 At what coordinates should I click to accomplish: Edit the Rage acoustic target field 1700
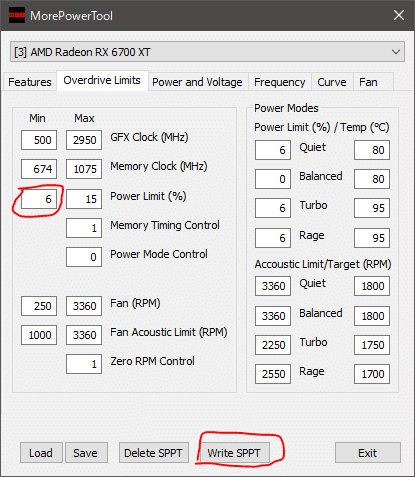[x=372, y=374]
